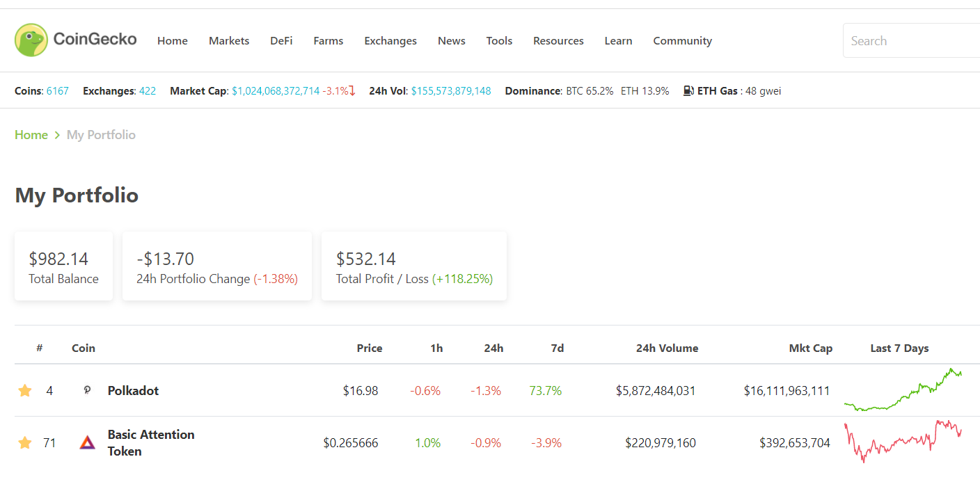Click the 48 gwei gas value
This screenshot has height=482, width=980.
click(x=764, y=91)
